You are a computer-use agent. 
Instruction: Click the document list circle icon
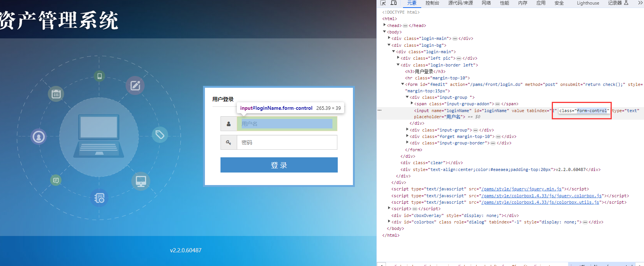tap(99, 198)
